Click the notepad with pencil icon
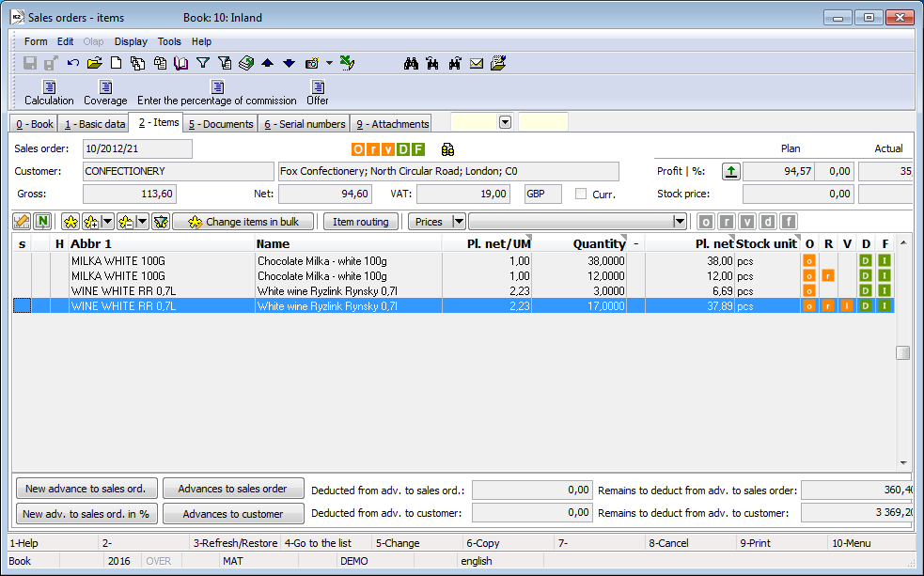The width and height of the screenshot is (924, 576). tap(498, 63)
